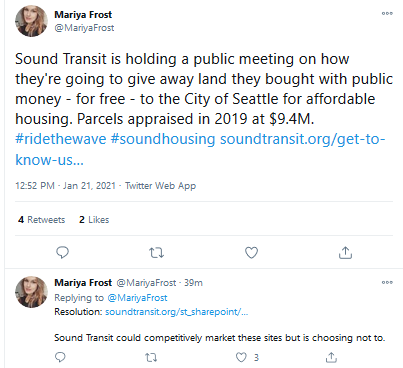
Task: Reply to the Resolution reply tweet
Action: [x=60, y=357]
